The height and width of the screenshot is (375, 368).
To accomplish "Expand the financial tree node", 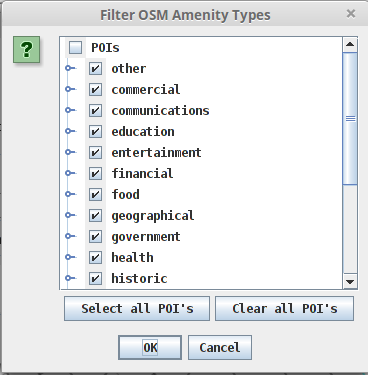I will 69,173.
